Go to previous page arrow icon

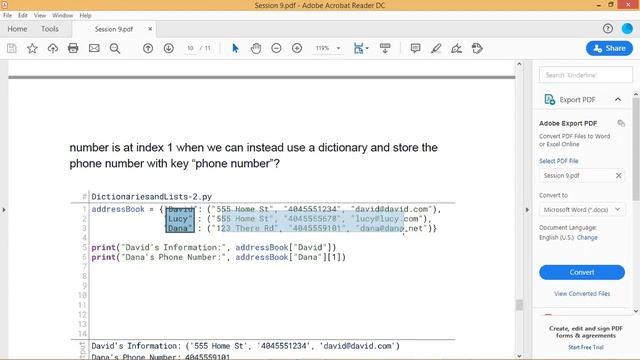point(148,48)
